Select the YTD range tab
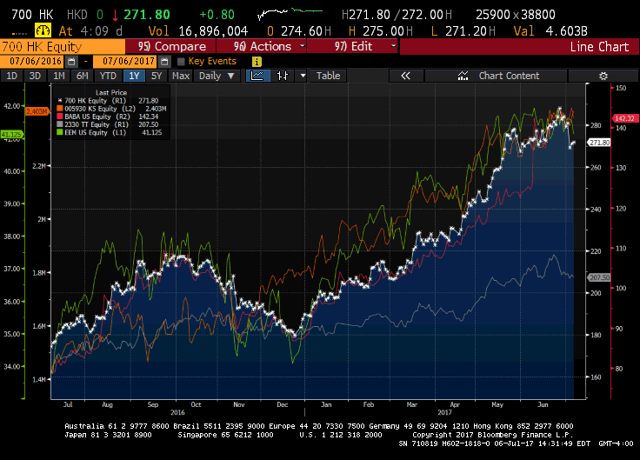 pos(108,76)
